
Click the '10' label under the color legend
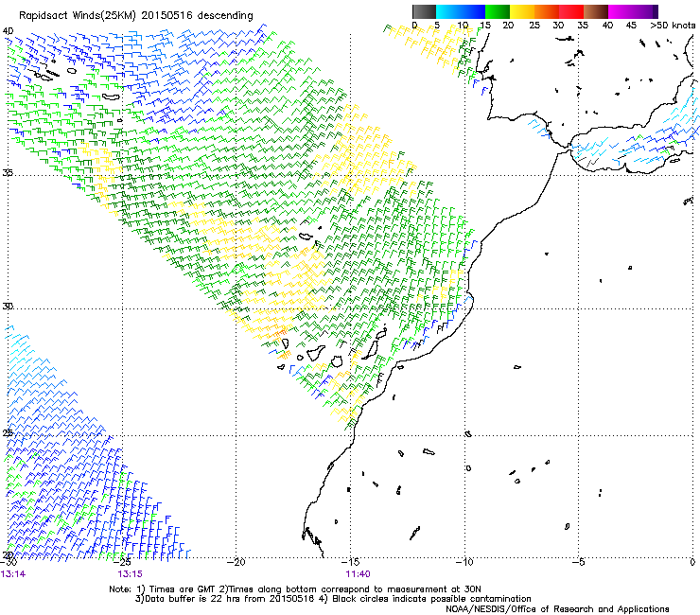462,26
